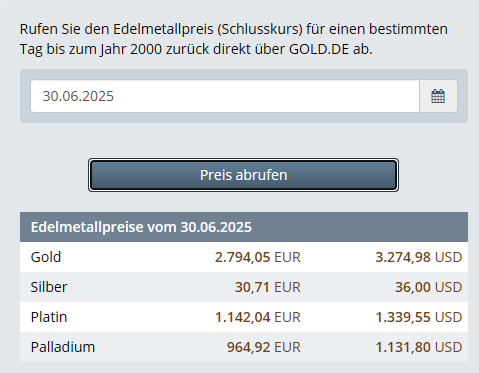Click the Palladium row label
This screenshot has height=373, width=479.
click(x=63, y=347)
